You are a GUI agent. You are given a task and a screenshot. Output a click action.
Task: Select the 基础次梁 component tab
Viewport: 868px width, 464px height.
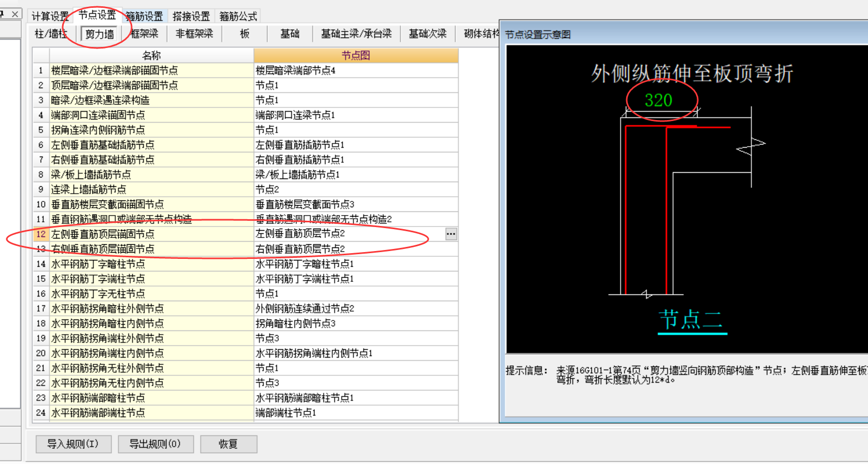427,34
